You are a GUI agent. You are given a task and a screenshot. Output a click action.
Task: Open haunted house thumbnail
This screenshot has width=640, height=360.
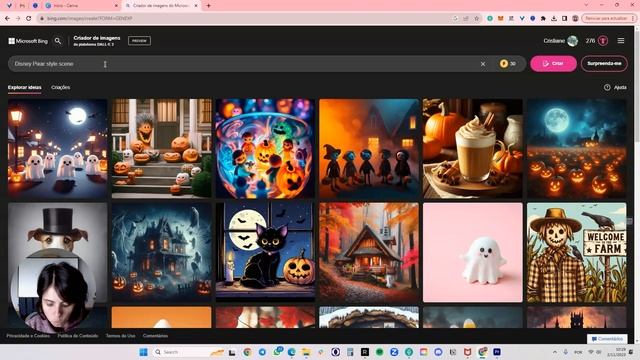pos(162,253)
